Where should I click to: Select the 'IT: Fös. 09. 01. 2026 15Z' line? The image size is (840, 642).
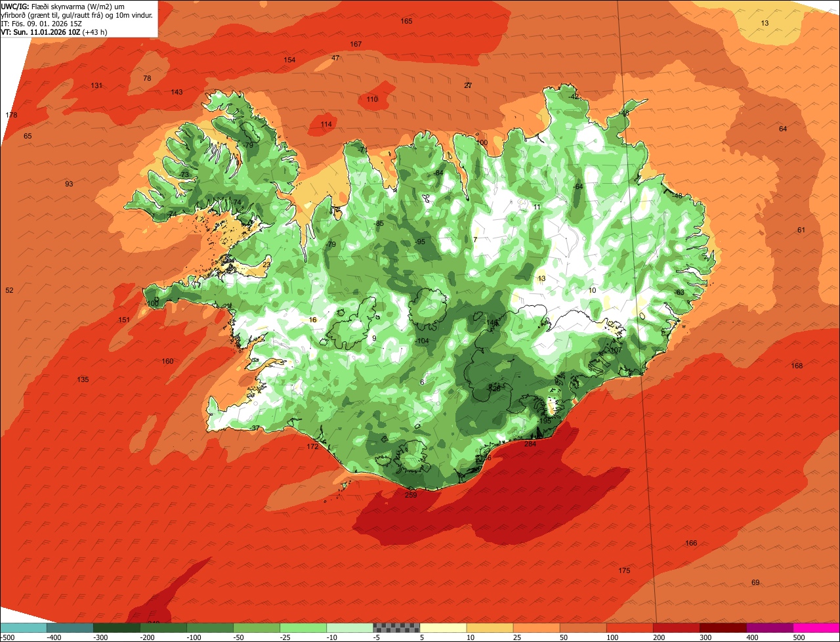42,23
